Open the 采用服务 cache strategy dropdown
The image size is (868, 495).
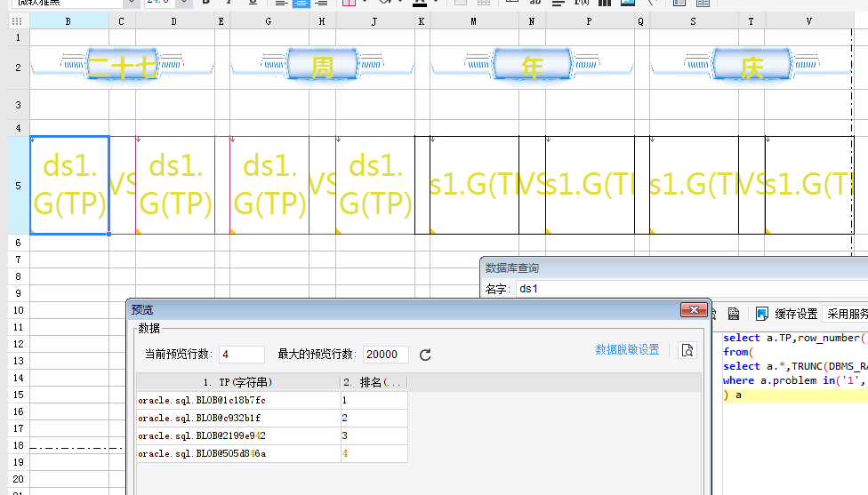845,314
